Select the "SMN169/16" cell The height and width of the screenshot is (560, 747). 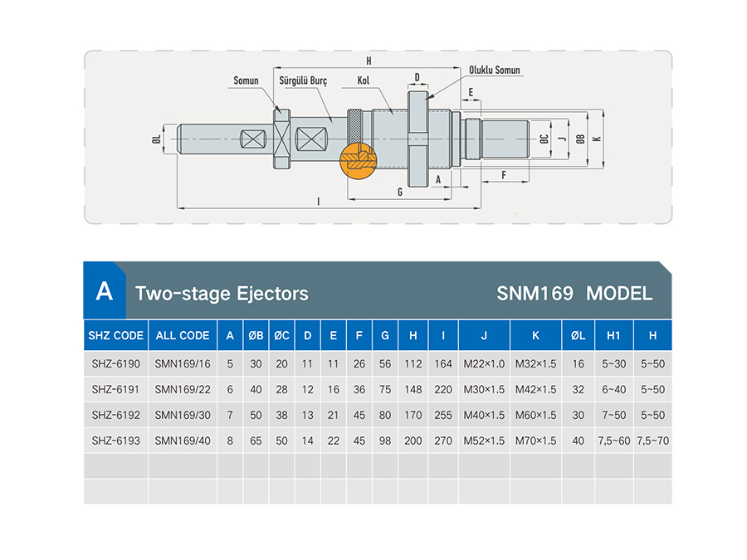pyautogui.click(x=183, y=364)
